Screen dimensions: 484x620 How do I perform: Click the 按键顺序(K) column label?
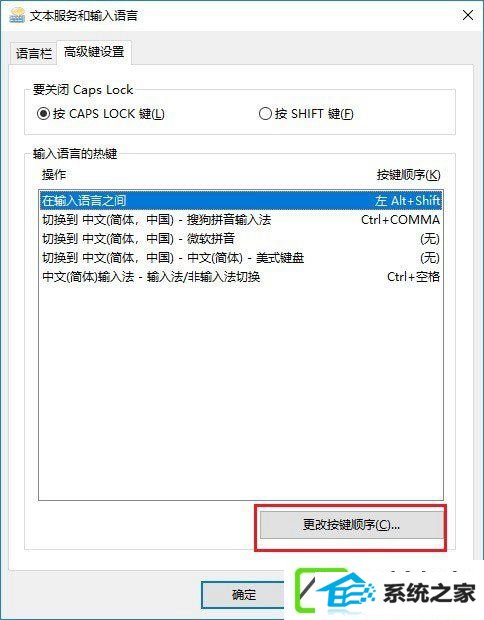click(x=408, y=174)
